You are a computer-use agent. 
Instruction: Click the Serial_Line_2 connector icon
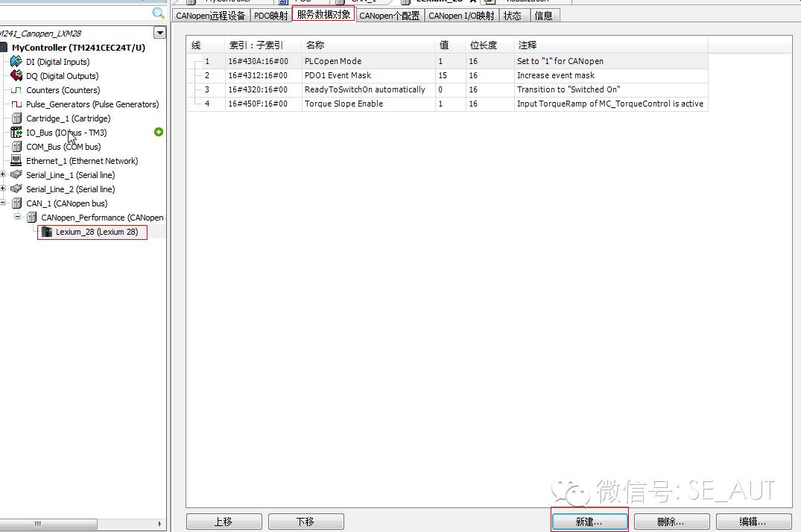16,189
